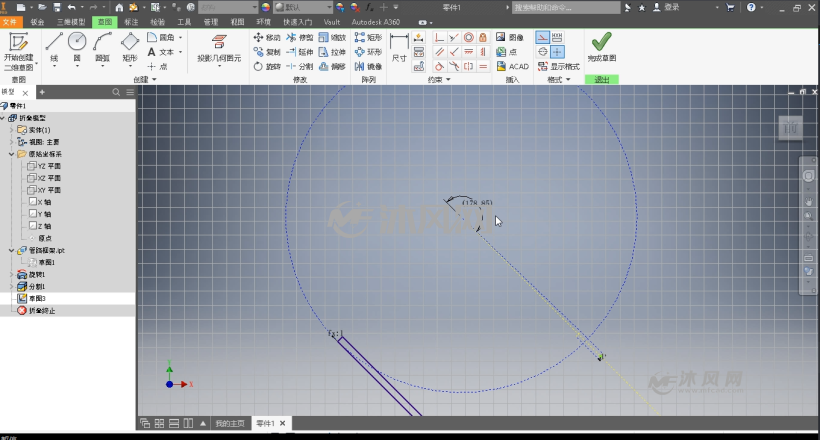Screen dimensions: 820x440
Task: Toggle Driven dimension format button
Action: (557, 37)
